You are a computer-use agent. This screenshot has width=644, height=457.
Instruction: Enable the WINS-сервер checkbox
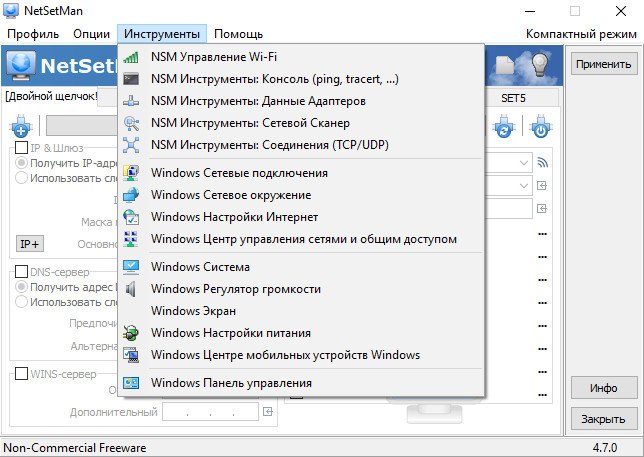[21, 374]
